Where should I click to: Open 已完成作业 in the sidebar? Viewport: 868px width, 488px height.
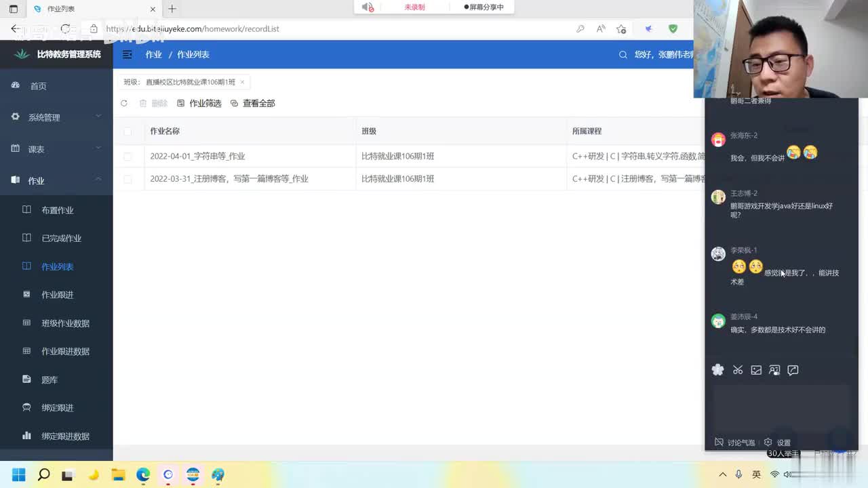tap(61, 239)
